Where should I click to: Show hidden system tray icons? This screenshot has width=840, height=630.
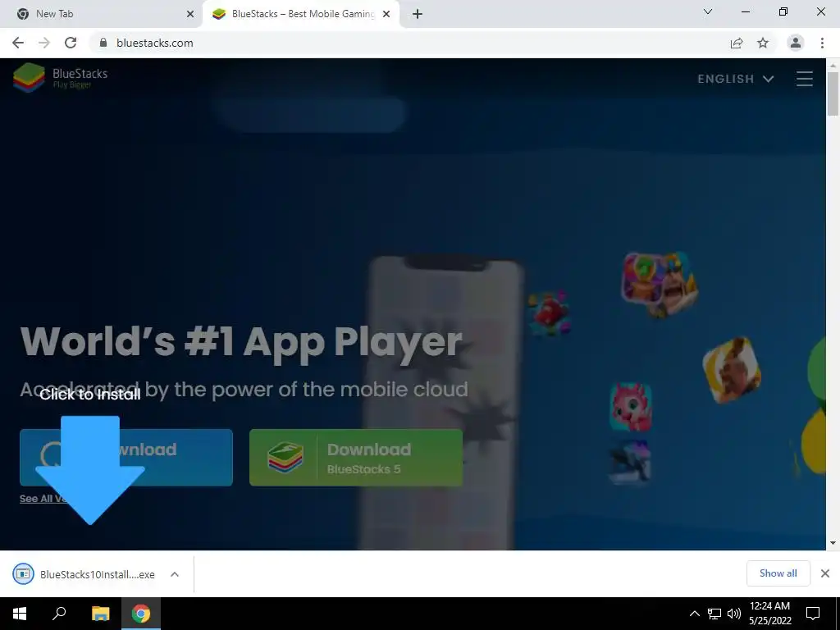(x=694, y=614)
